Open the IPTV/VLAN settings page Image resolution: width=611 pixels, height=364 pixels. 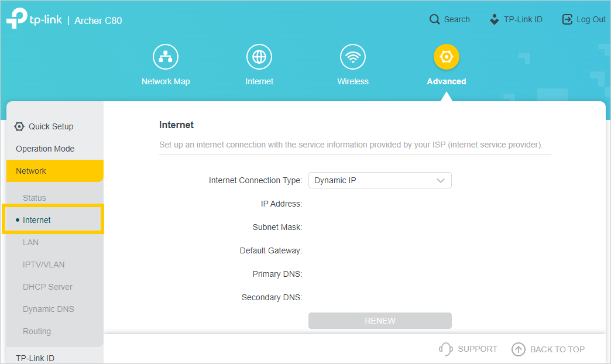(44, 265)
